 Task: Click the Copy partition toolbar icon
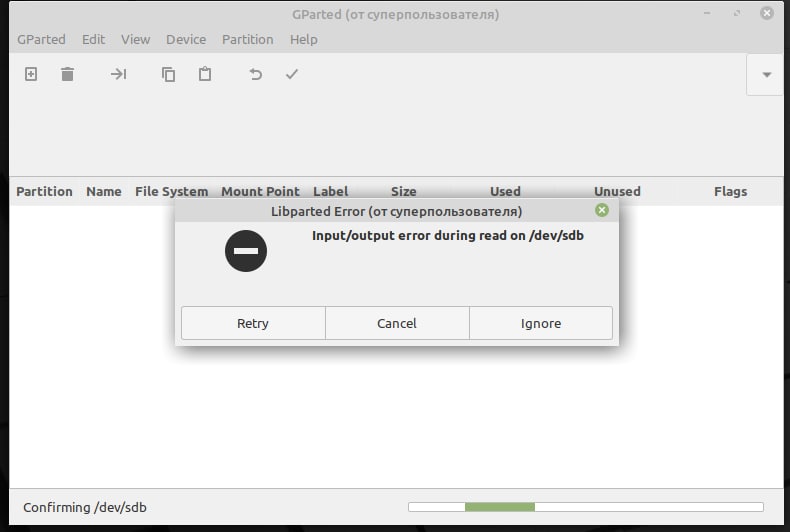168,74
